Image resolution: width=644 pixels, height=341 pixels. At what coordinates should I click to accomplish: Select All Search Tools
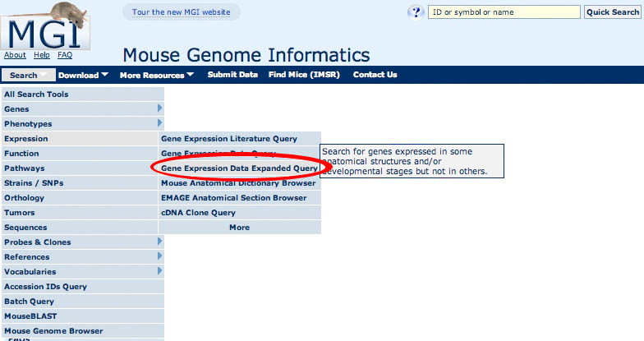click(83, 94)
